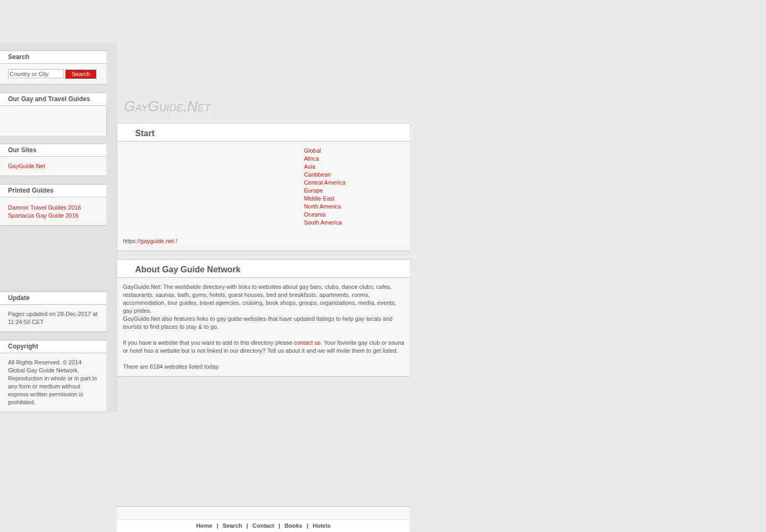Open Damron Travel Guides 2016 link

point(45,207)
